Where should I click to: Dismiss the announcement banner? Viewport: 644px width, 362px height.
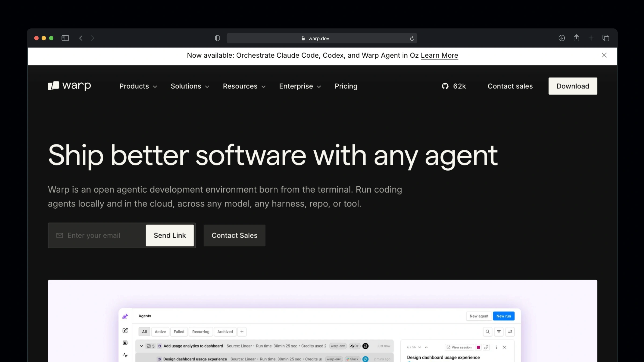(x=604, y=55)
